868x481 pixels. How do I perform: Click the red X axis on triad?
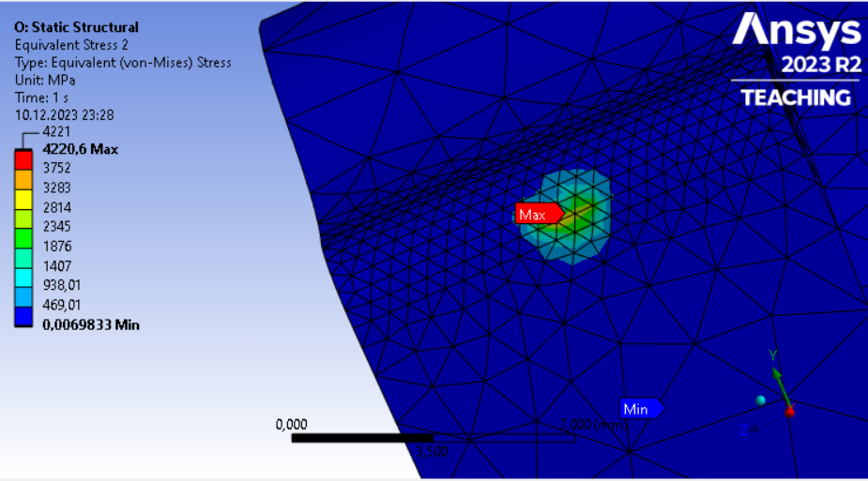790,411
